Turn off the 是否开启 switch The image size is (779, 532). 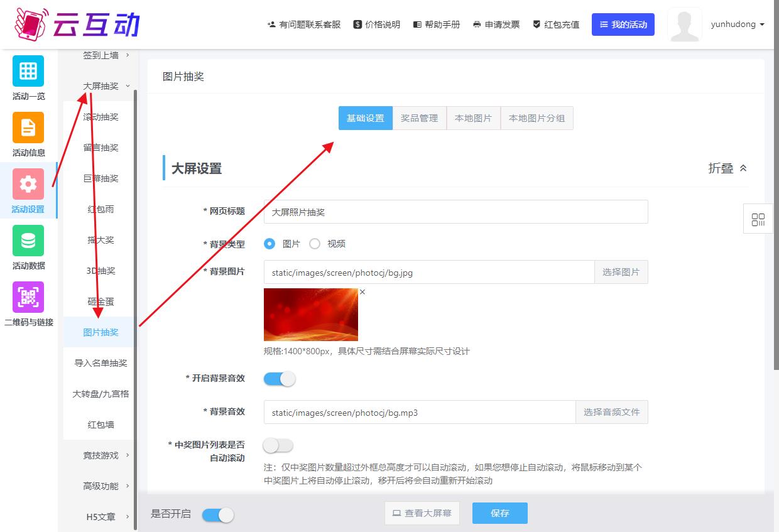[218, 514]
